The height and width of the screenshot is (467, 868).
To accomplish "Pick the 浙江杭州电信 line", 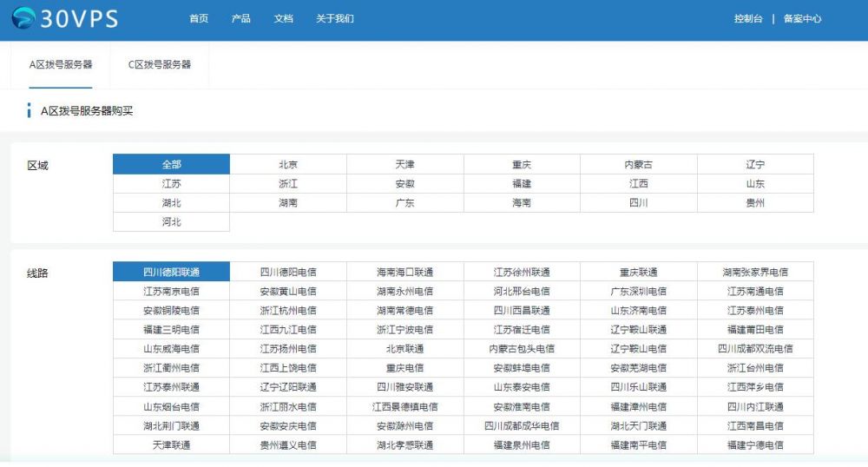I will pyautogui.click(x=288, y=311).
